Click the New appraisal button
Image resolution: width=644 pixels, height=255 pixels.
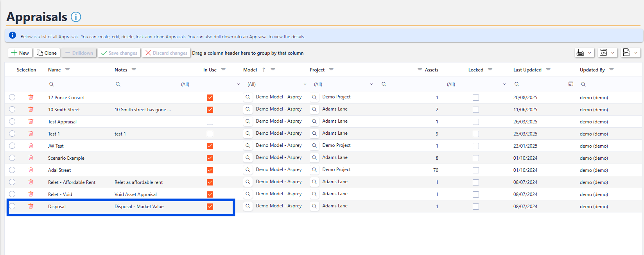(x=20, y=53)
